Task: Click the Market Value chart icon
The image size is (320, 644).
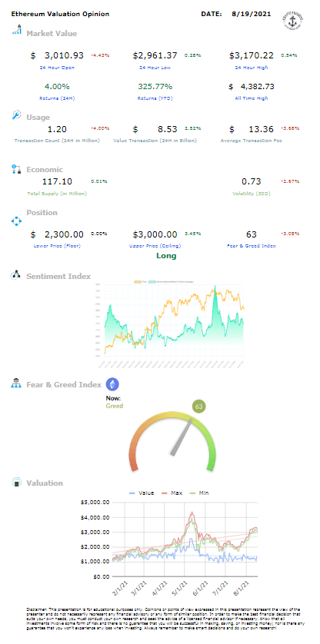Action: (x=16, y=30)
